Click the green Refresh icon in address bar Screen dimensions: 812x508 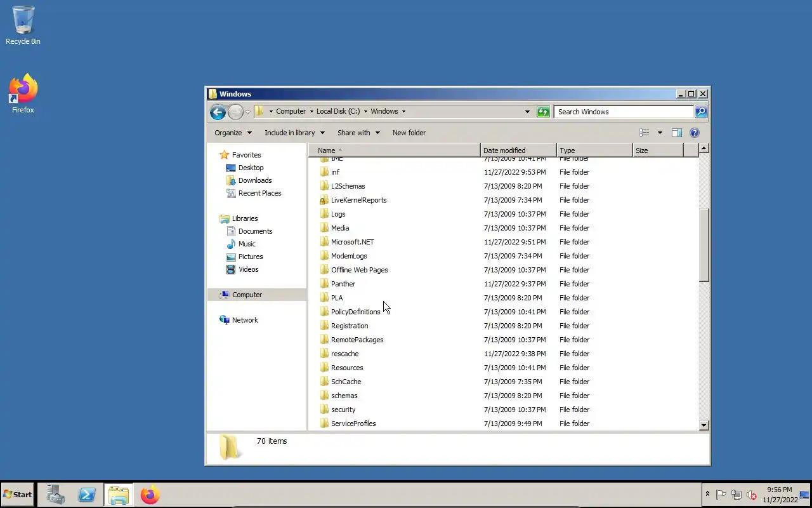[x=543, y=112]
